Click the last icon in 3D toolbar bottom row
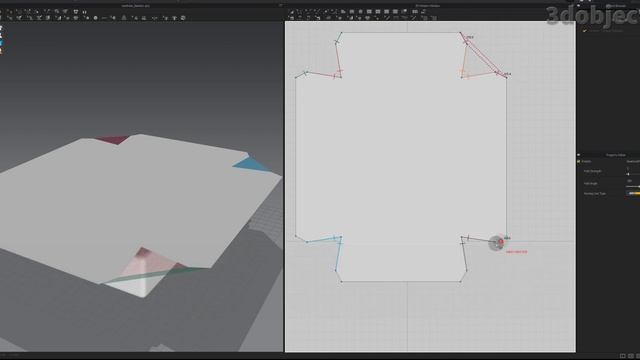This screenshot has width=640, height=360. [x=183, y=18]
